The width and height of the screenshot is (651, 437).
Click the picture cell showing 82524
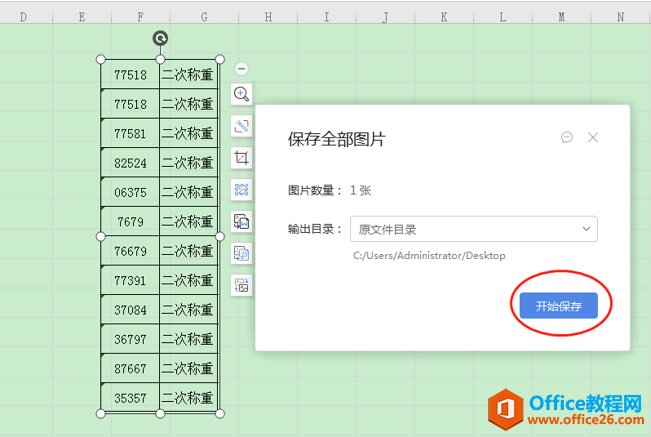pos(130,163)
